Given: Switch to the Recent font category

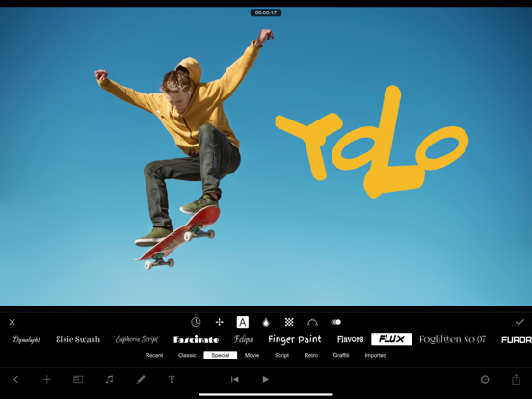Looking at the screenshot, I should [154, 355].
